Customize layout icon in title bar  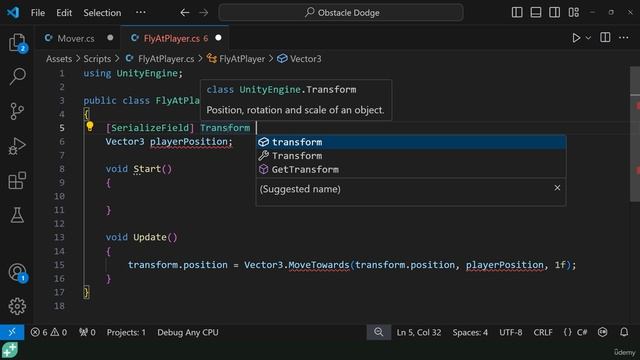pos(573,12)
